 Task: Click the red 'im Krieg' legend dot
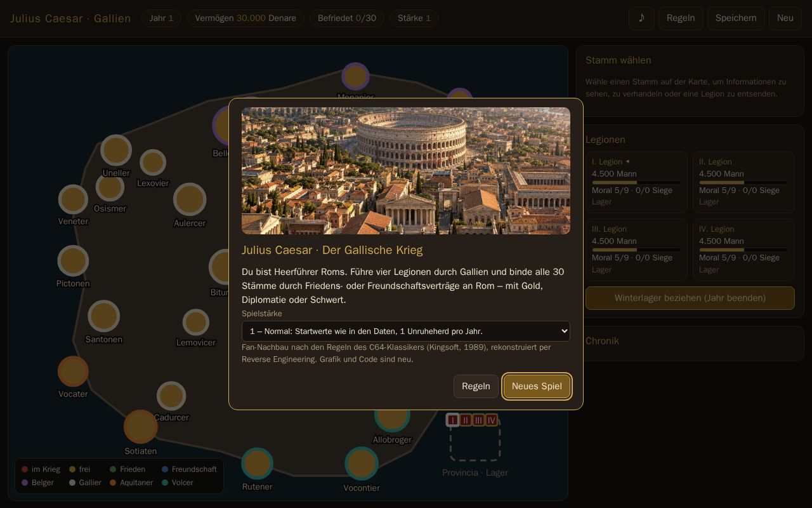pos(25,469)
